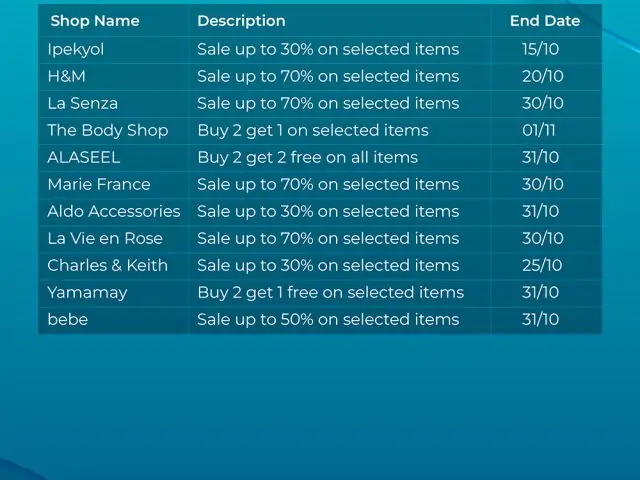The width and height of the screenshot is (640, 480).
Task: Select The Body Shop entry
Action: tap(108, 131)
